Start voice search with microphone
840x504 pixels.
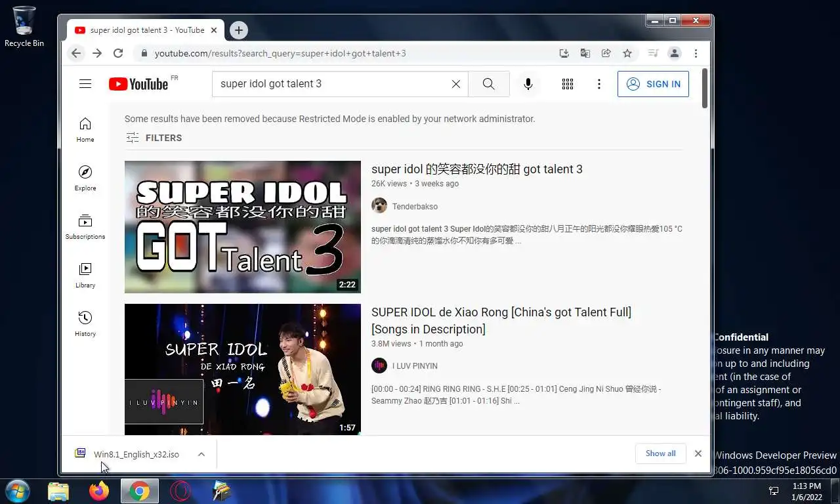pos(528,84)
